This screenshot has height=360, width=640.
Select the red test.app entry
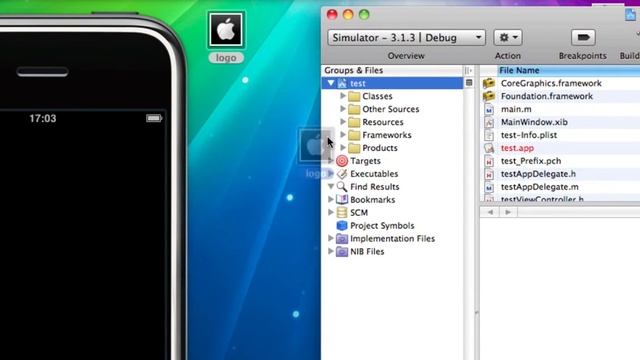tap(517, 148)
